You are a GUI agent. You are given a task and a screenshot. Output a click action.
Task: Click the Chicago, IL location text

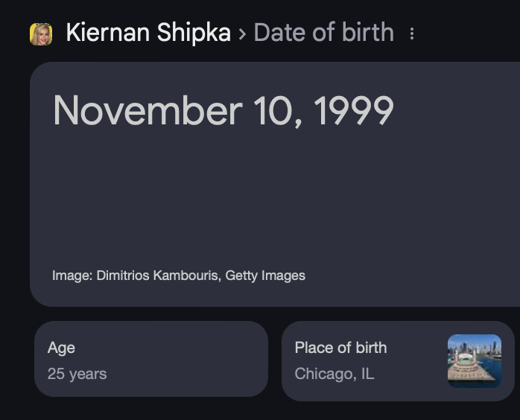[x=334, y=374]
